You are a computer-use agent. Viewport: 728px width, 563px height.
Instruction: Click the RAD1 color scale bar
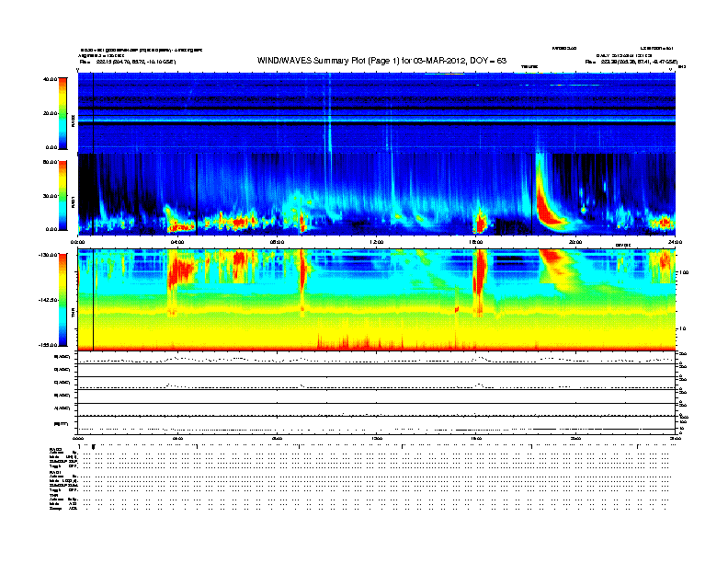click(x=63, y=196)
